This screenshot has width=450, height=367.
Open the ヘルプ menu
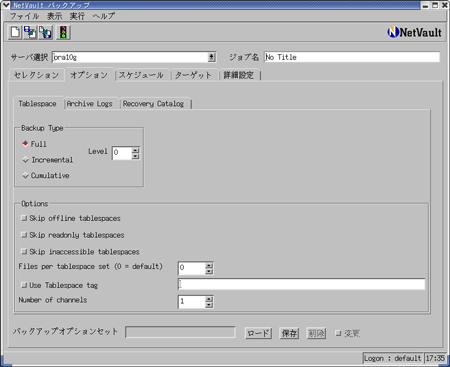point(104,16)
